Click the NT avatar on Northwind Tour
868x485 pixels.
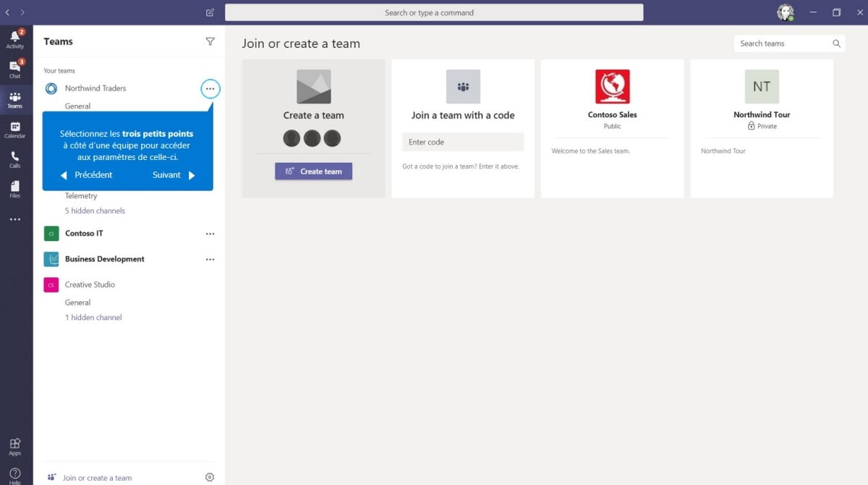(762, 86)
